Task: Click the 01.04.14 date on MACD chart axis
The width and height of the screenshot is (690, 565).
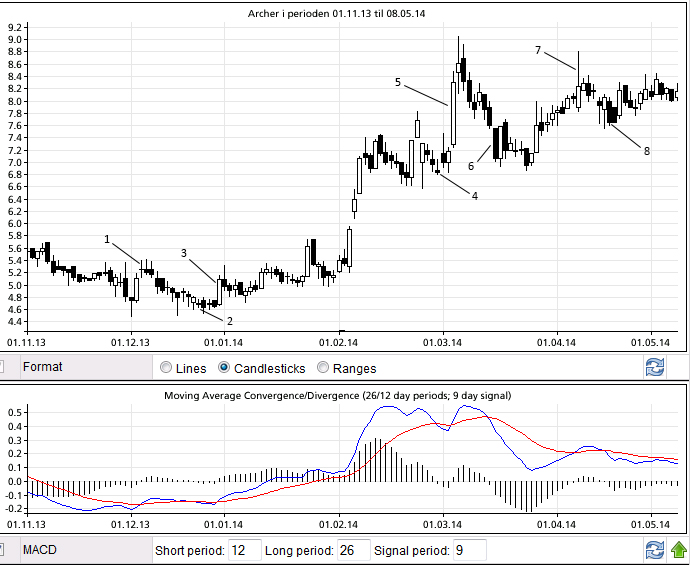Action: coord(557,523)
